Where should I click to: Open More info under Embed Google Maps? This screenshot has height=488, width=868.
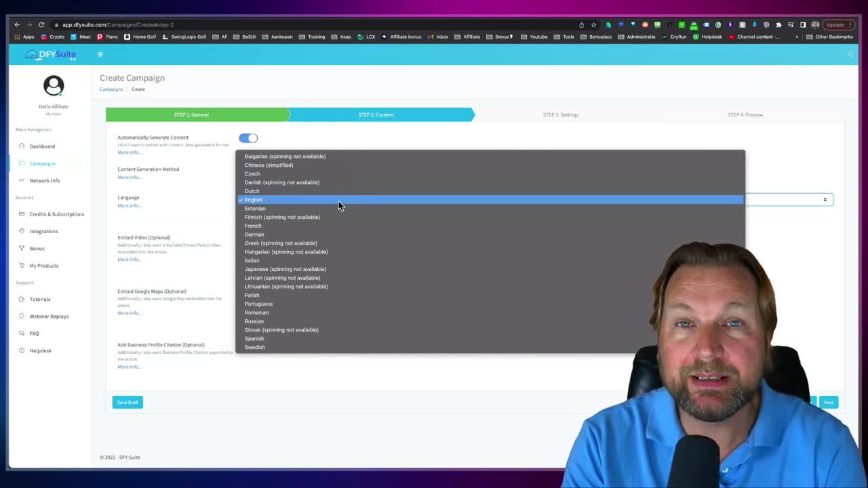[130, 313]
